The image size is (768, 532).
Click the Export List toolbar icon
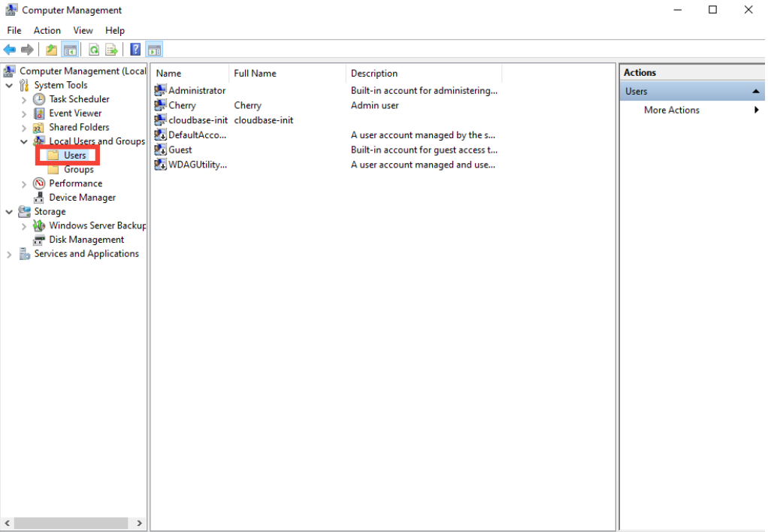111,50
